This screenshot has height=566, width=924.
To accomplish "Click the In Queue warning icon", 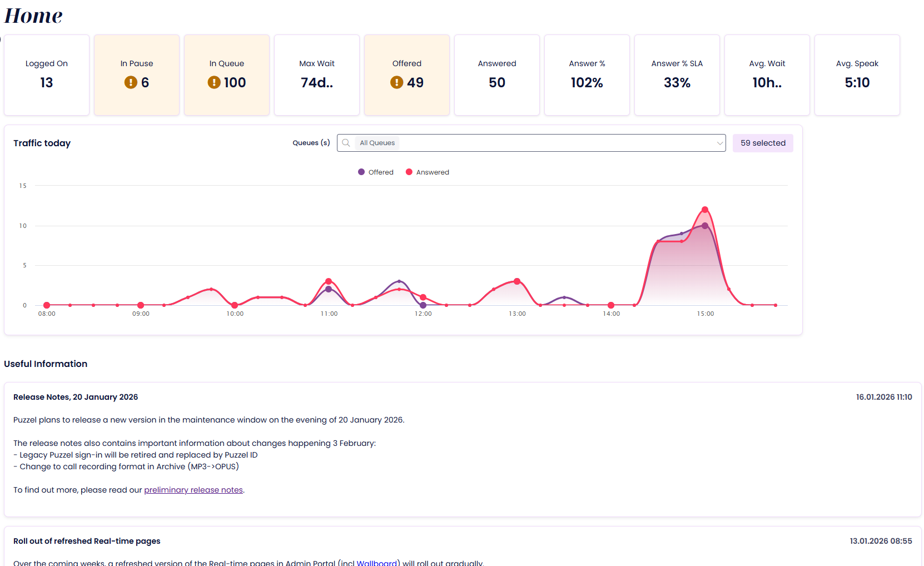I will click(x=214, y=83).
